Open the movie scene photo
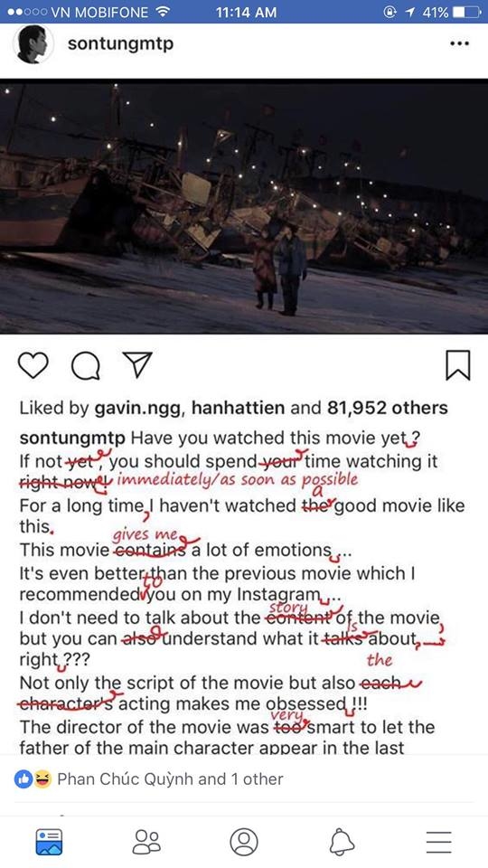This screenshot has width=488, height=868. pyautogui.click(x=244, y=206)
